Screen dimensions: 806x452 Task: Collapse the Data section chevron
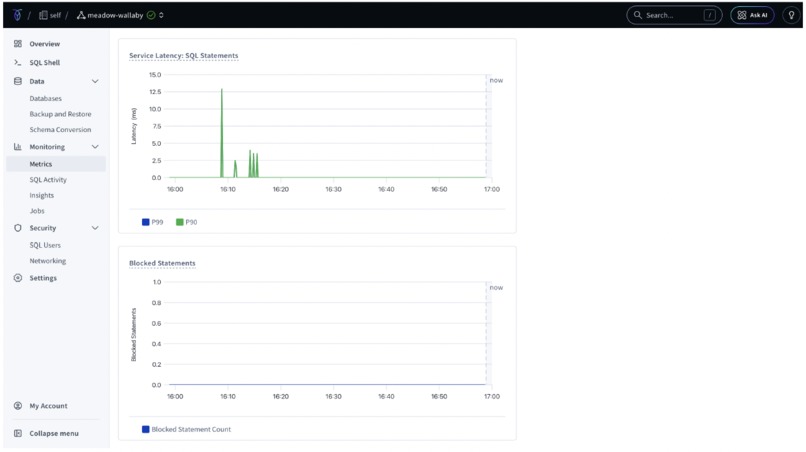coord(95,81)
